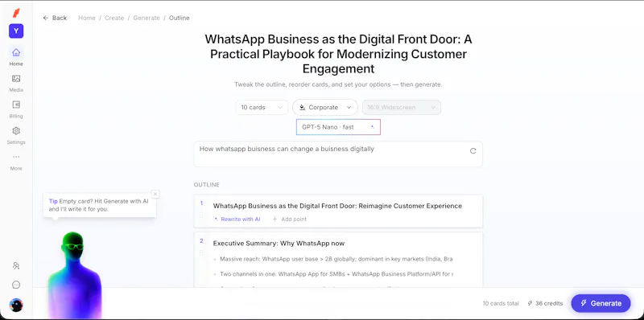Navigate to Home breadcrumb
This screenshot has width=644, height=320.
pyautogui.click(x=87, y=18)
